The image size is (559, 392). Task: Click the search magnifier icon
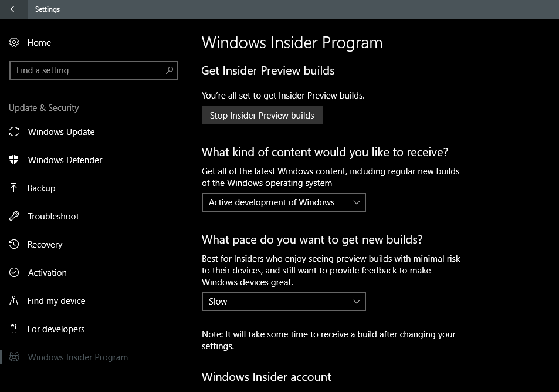coord(170,70)
